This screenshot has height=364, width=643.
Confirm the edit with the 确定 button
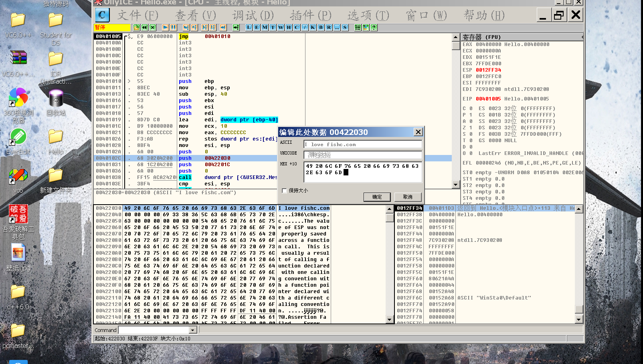(x=377, y=197)
